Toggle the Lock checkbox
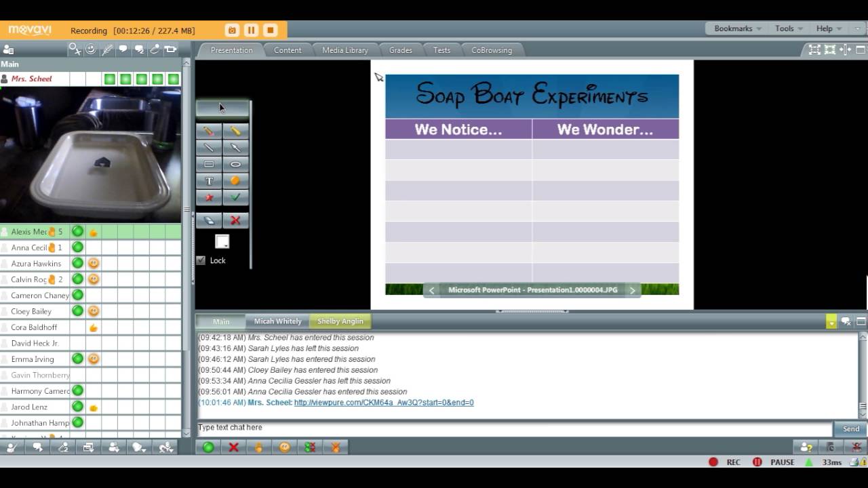868x488 pixels. 201,260
